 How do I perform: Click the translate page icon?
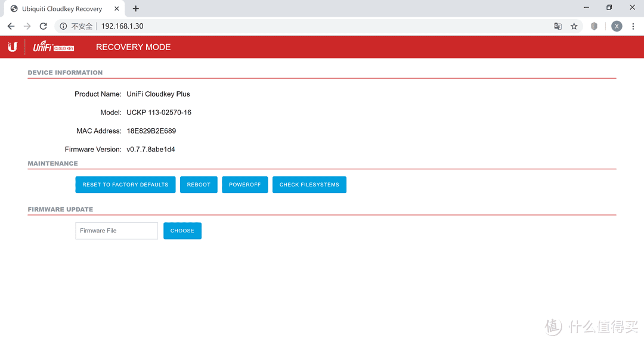click(558, 26)
